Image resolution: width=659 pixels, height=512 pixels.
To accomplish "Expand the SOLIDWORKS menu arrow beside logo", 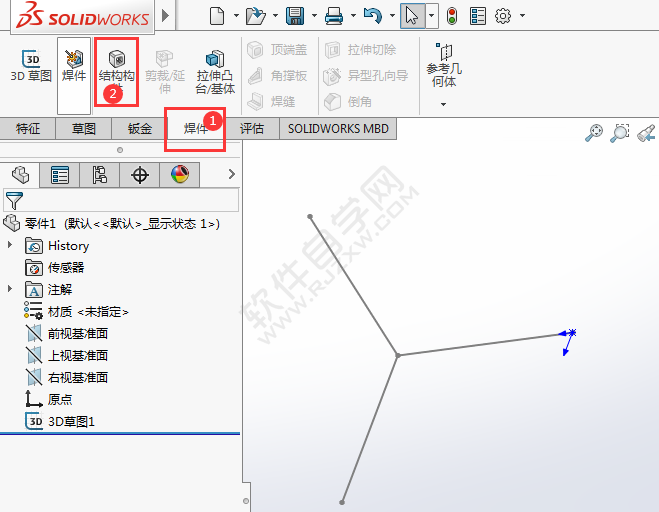I will tap(165, 16).
